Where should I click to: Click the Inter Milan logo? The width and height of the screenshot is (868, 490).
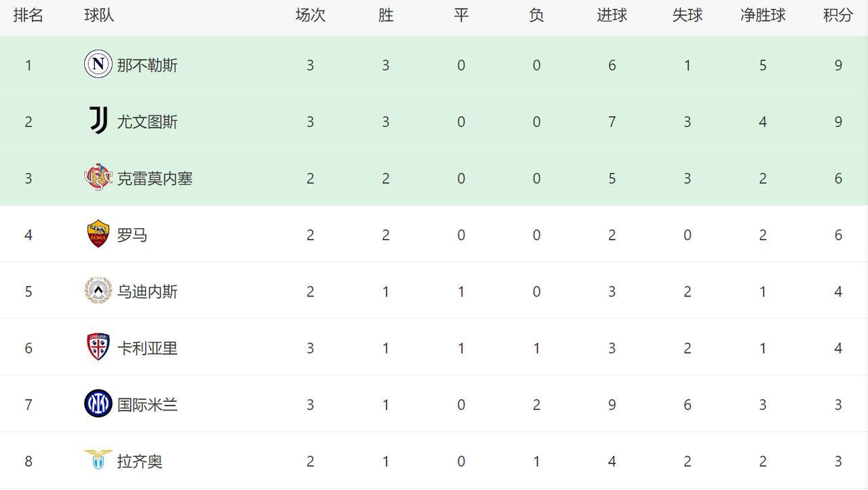click(x=98, y=404)
